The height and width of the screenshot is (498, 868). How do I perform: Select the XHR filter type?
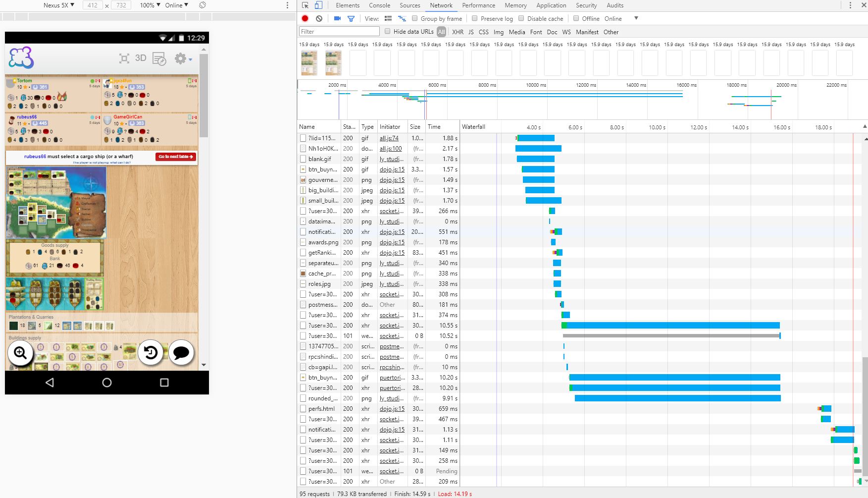coord(458,32)
